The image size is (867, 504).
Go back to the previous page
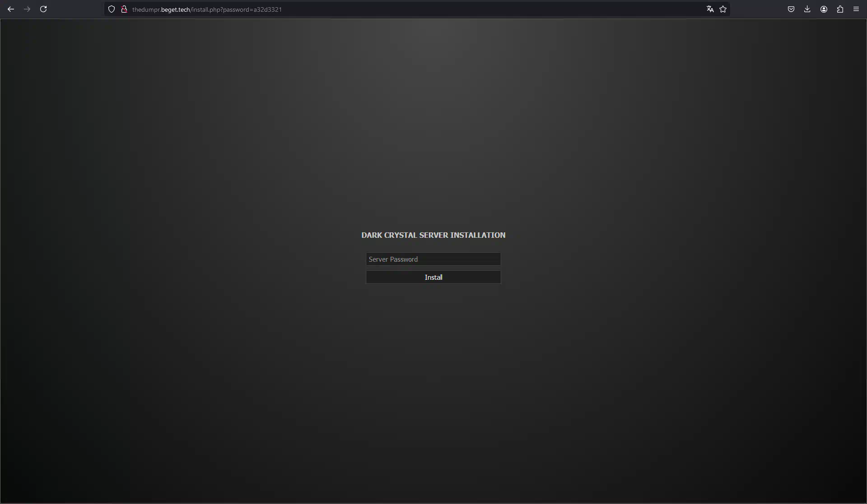point(11,9)
